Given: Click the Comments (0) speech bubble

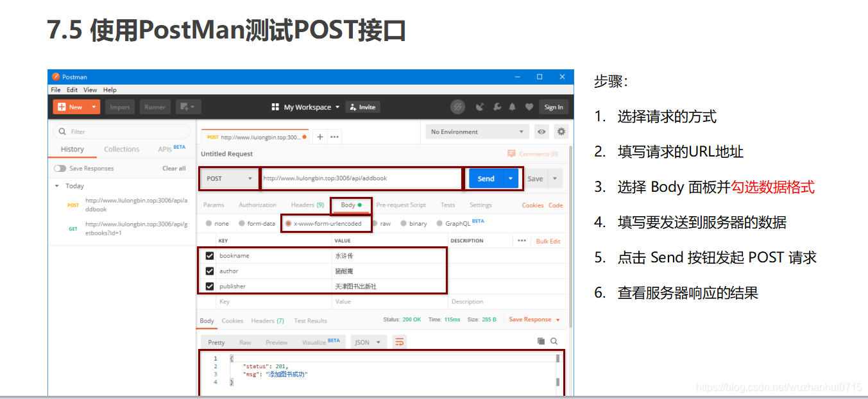Looking at the screenshot, I should click(x=511, y=154).
